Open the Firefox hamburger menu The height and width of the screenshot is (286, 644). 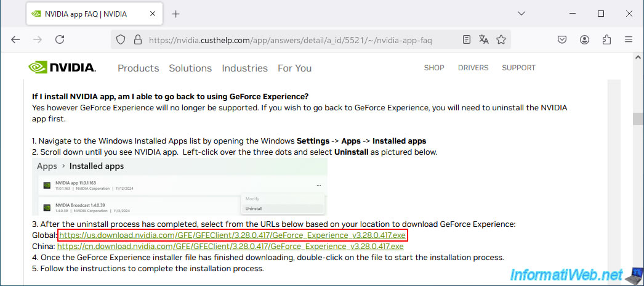(629, 39)
